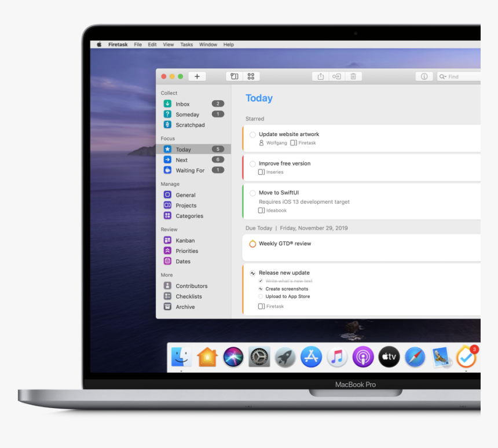The width and height of the screenshot is (498, 448).
Task: Click the Today heading title
Action: [x=259, y=98]
